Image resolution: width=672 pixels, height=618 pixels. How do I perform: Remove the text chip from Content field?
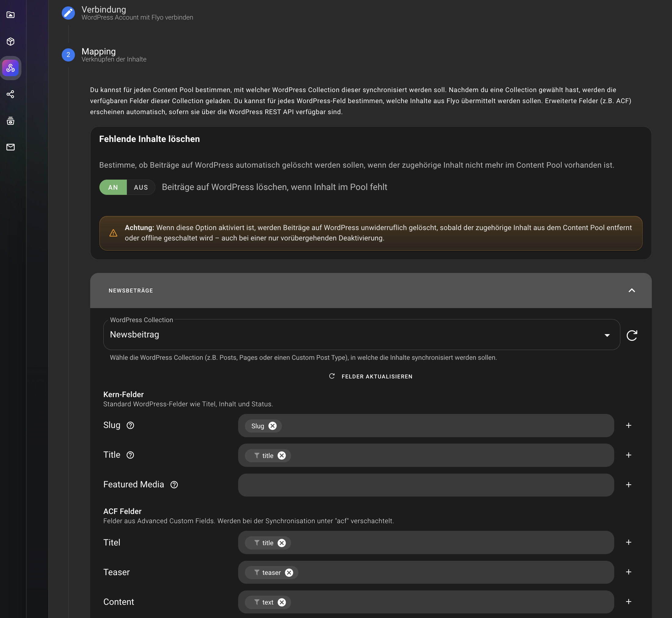tap(282, 602)
